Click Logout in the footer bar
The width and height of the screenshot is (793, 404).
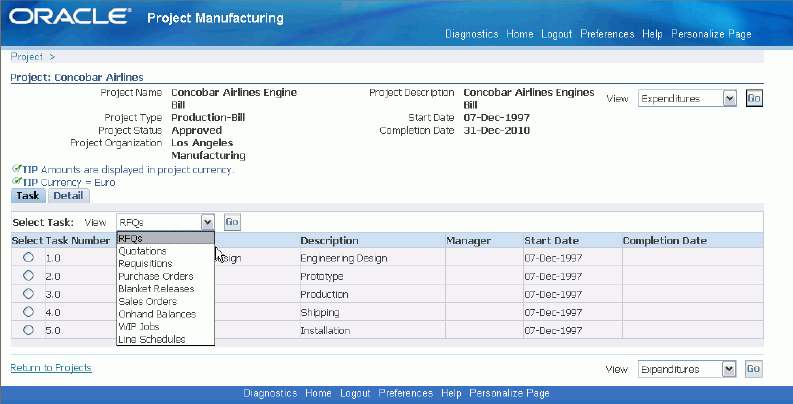click(x=355, y=393)
